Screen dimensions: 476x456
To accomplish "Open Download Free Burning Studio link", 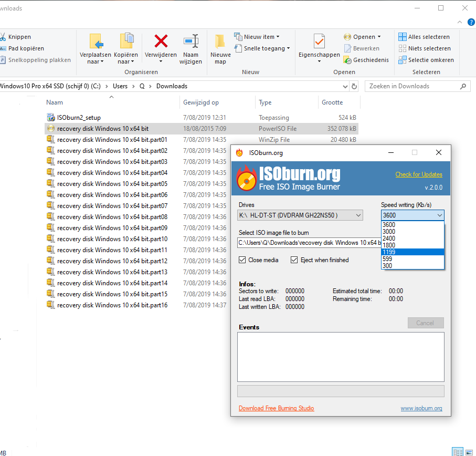I will coord(276,408).
